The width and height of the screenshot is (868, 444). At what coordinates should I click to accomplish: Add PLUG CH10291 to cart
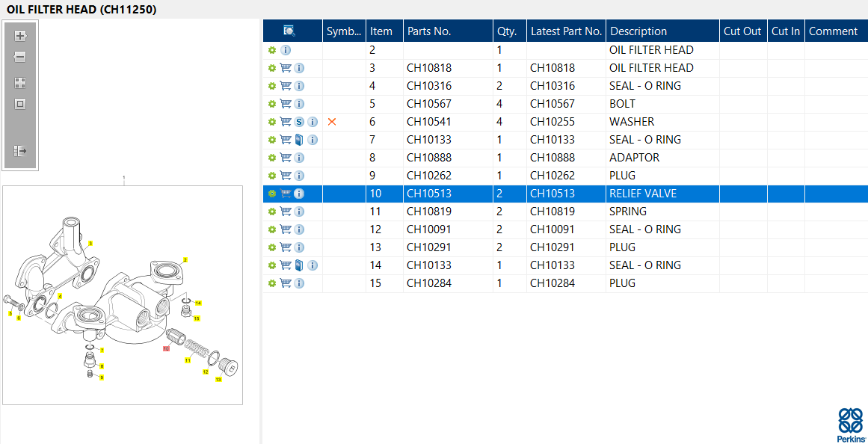click(286, 247)
